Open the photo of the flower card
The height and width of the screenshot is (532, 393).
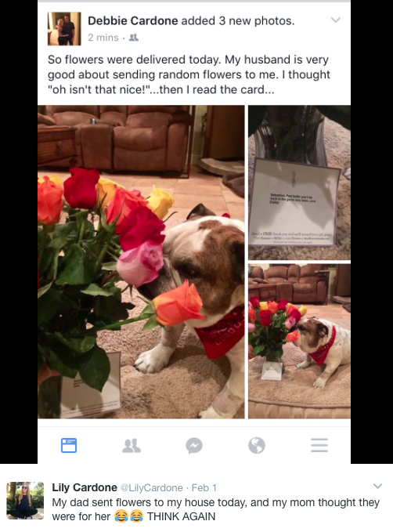coord(299,183)
